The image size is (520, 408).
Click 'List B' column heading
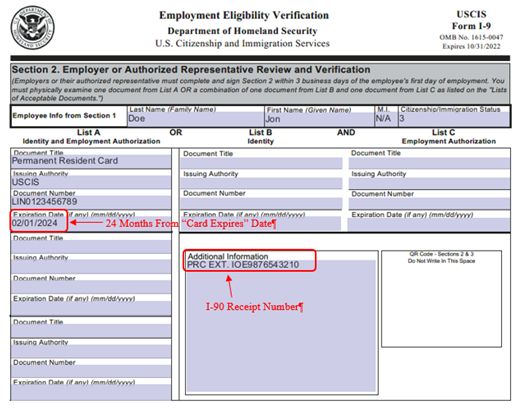pyautogui.click(x=260, y=132)
